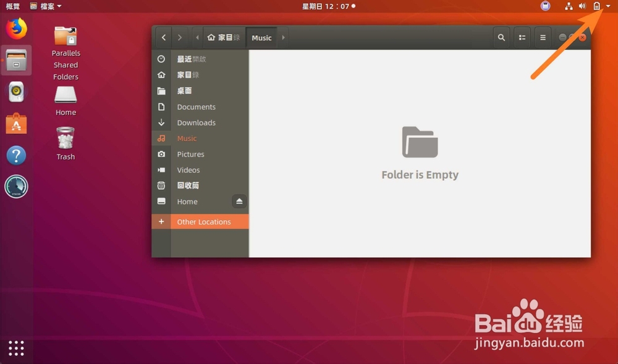Click the sound icon in the top bar
This screenshot has width=618, height=364.
pyautogui.click(x=582, y=6)
